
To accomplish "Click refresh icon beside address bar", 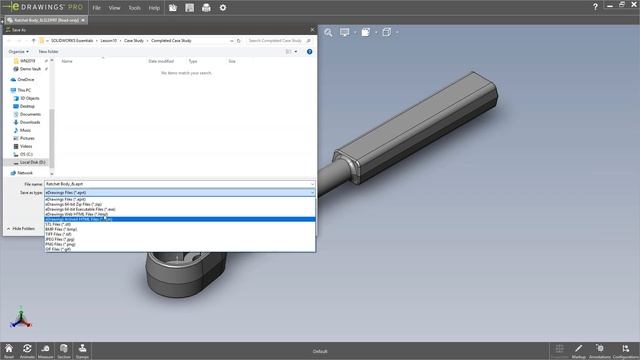I will coord(239,40).
